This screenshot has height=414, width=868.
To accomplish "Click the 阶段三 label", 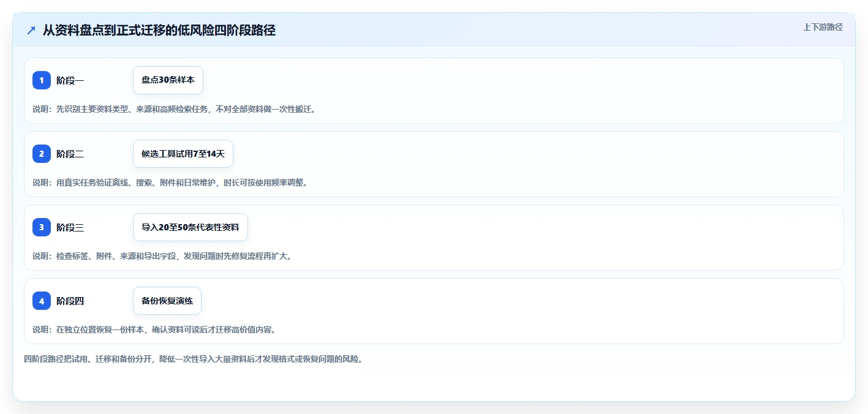I will click(70, 227).
